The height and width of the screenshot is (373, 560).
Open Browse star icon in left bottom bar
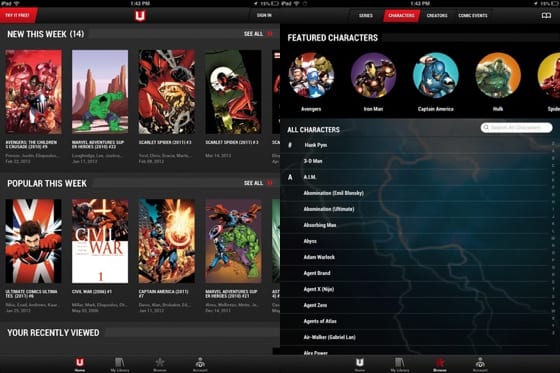point(160,364)
